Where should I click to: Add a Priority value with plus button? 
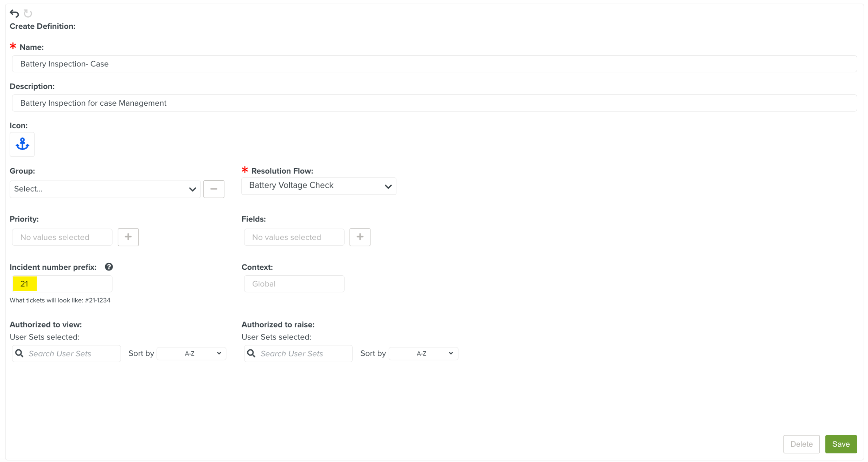(x=128, y=237)
